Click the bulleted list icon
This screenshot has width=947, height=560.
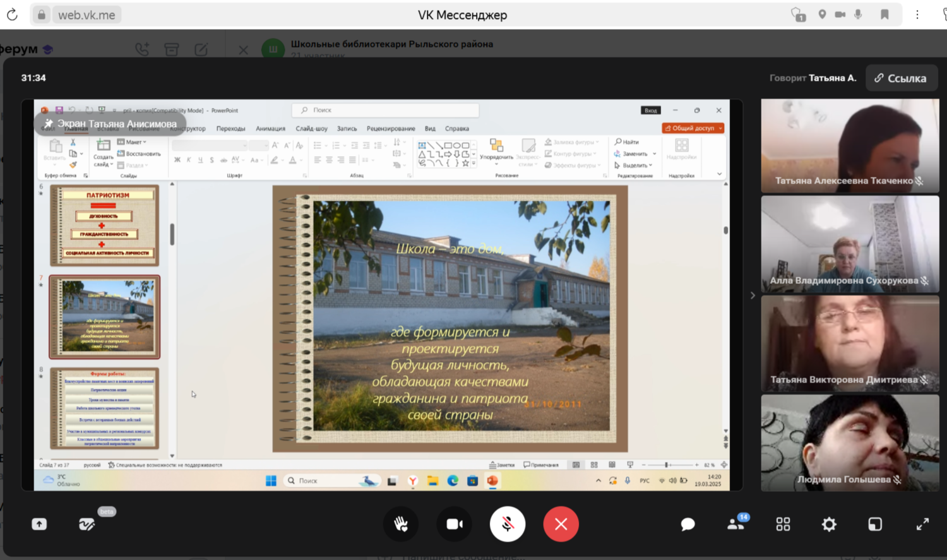coord(318,145)
